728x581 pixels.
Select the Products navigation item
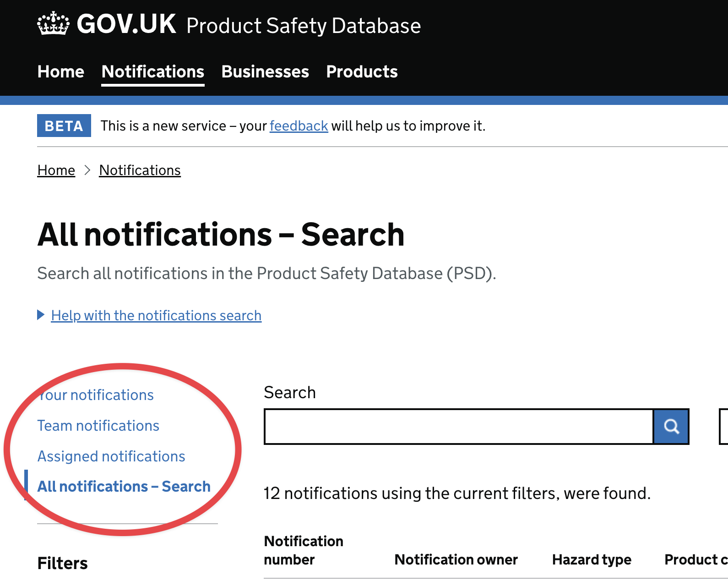click(x=362, y=71)
